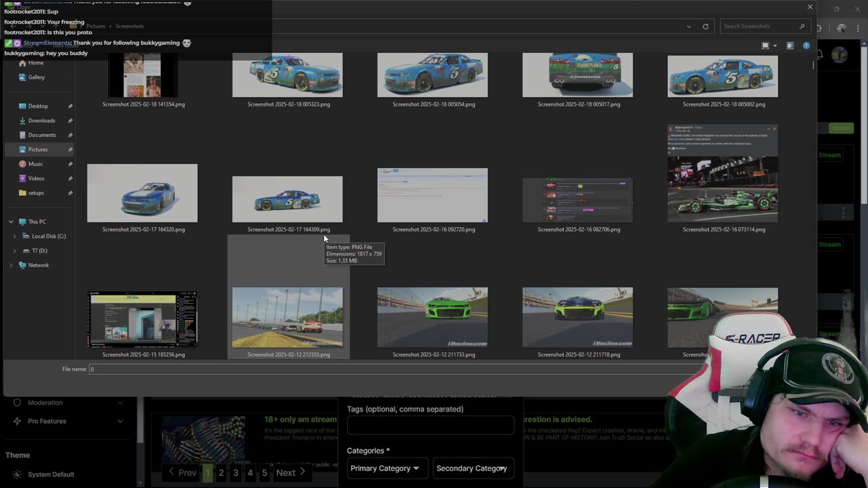Expand the Local Disk (C:) node
Viewport: 868px width, 488px height.
[14, 236]
